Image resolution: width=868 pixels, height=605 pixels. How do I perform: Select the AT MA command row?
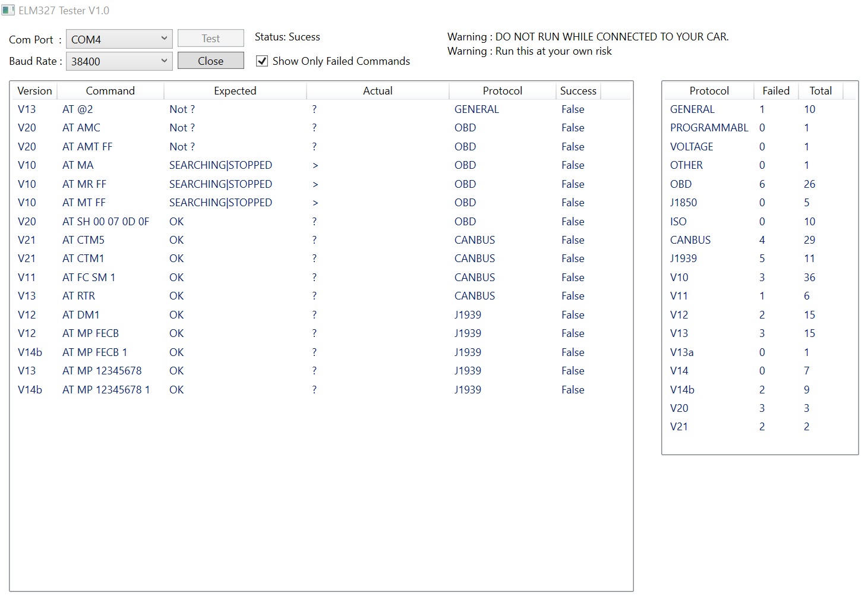pyautogui.click(x=178, y=165)
